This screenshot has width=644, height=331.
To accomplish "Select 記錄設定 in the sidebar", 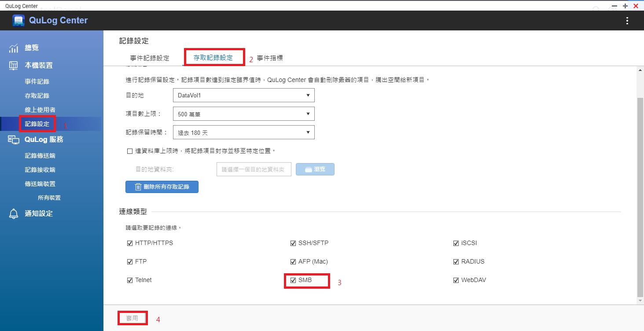I will pos(37,124).
